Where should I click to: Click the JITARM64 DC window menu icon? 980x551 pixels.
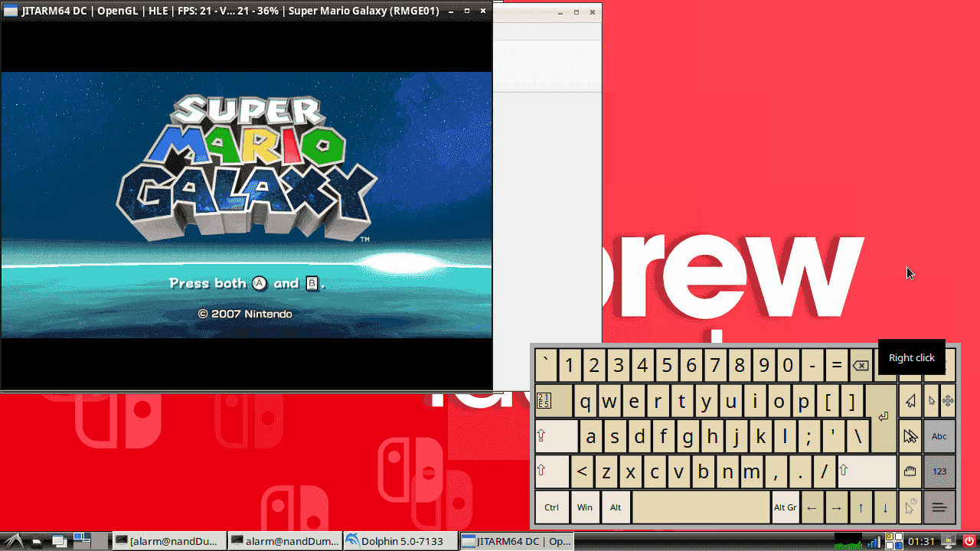[x=11, y=11]
